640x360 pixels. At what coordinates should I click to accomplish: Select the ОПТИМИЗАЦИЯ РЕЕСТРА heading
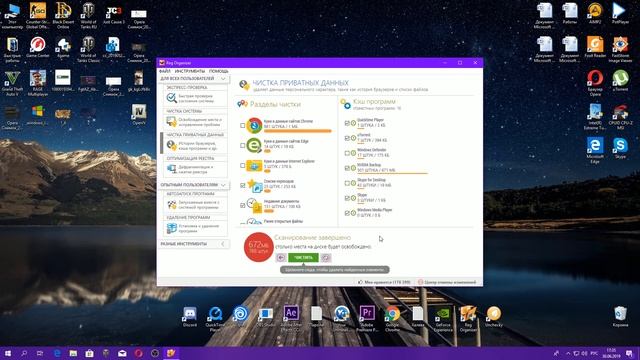click(190, 158)
